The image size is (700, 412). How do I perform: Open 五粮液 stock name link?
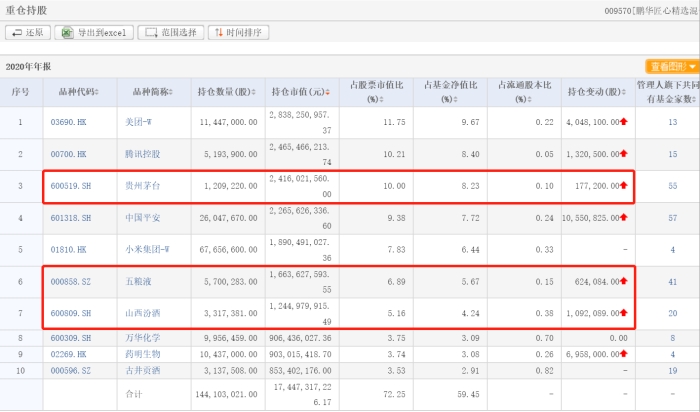click(138, 282)
